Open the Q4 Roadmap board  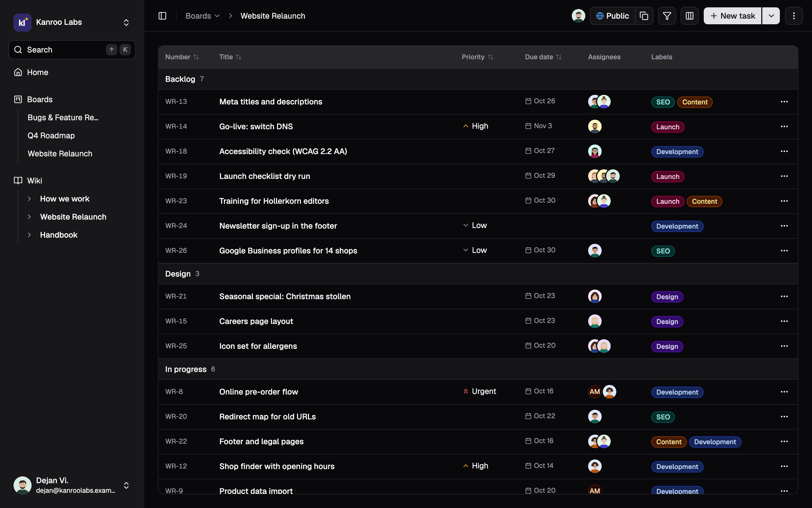(x=51, y=135)
